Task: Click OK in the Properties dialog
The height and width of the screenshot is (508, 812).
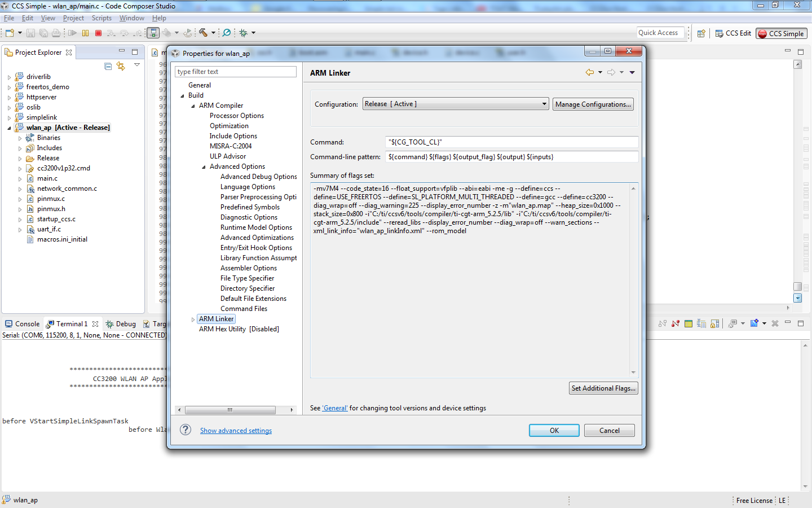Action: coord(554,431)
